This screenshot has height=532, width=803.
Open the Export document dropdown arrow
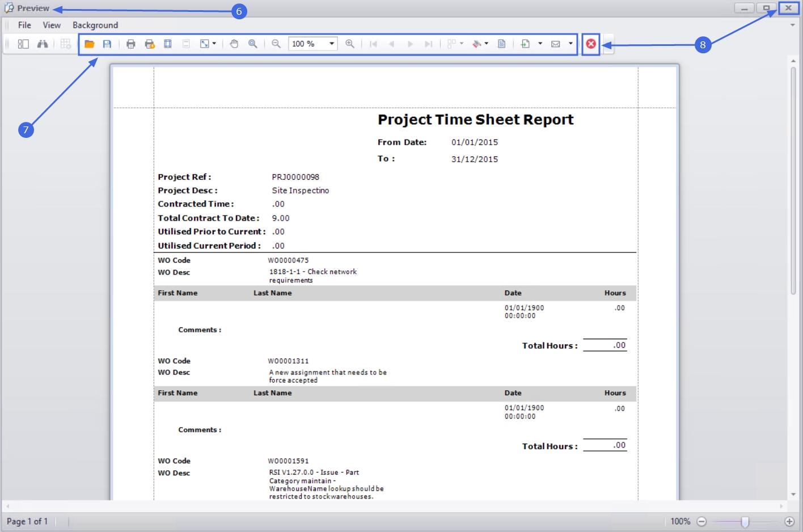click(540, 44)
